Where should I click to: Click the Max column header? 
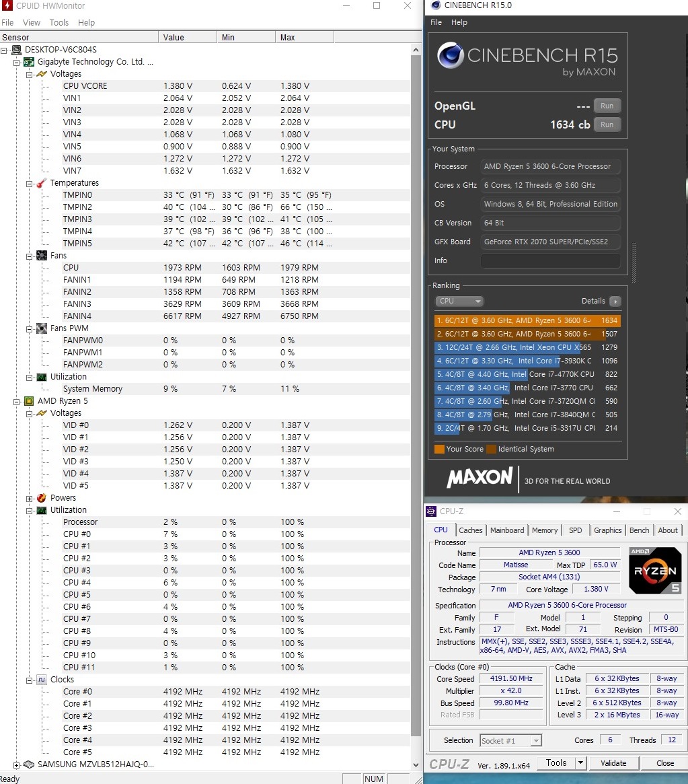[x=304, y=37]
